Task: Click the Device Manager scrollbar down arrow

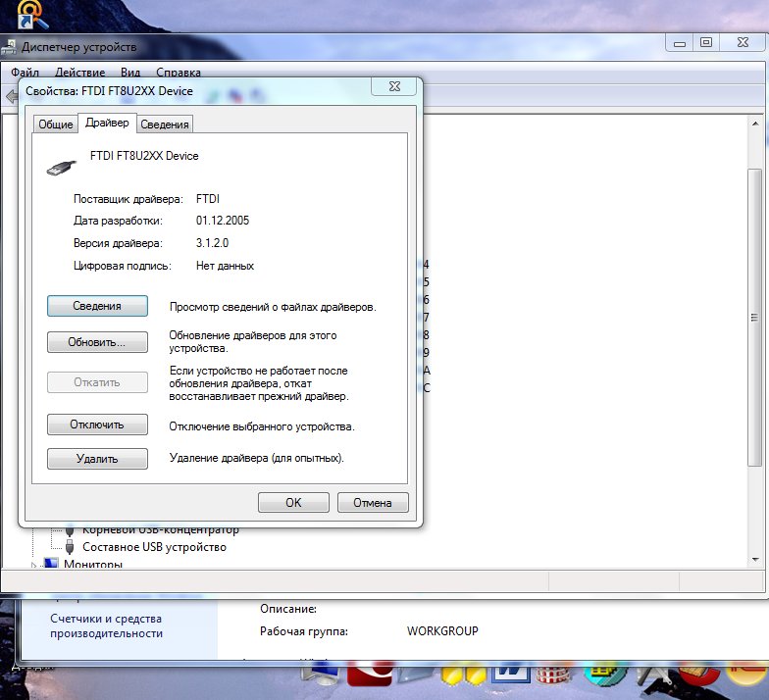Action: [x=755, y=559]
